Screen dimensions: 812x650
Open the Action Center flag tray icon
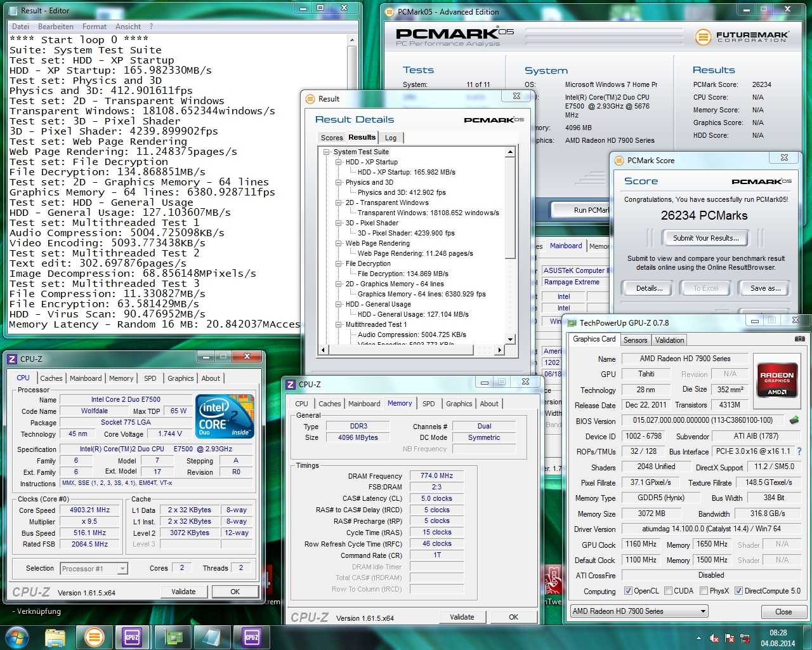point(730,639)
